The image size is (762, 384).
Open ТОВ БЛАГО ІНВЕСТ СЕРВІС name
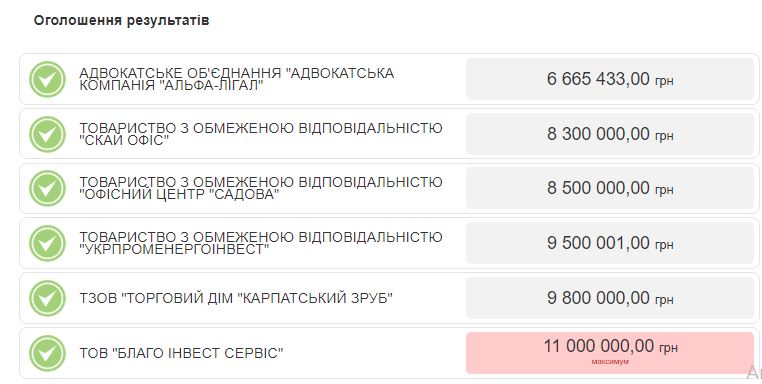pyautogui.click(x=181, y=353)
